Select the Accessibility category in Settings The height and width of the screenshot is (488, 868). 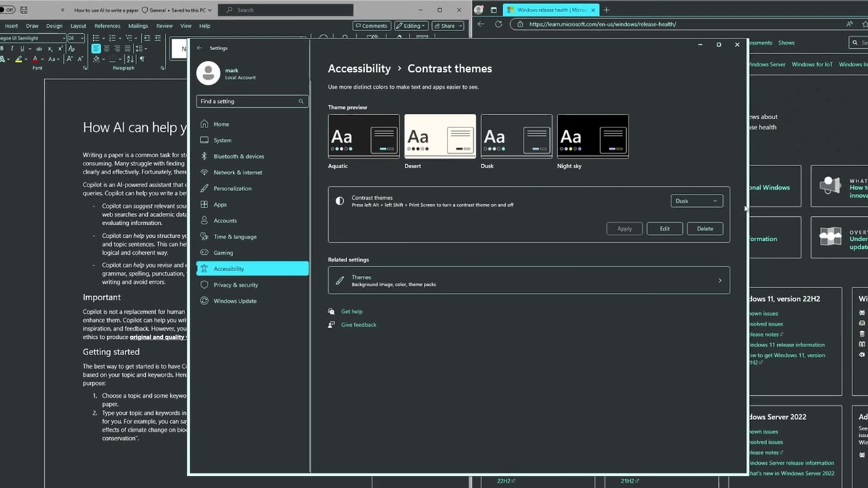[x=252, y=268]
